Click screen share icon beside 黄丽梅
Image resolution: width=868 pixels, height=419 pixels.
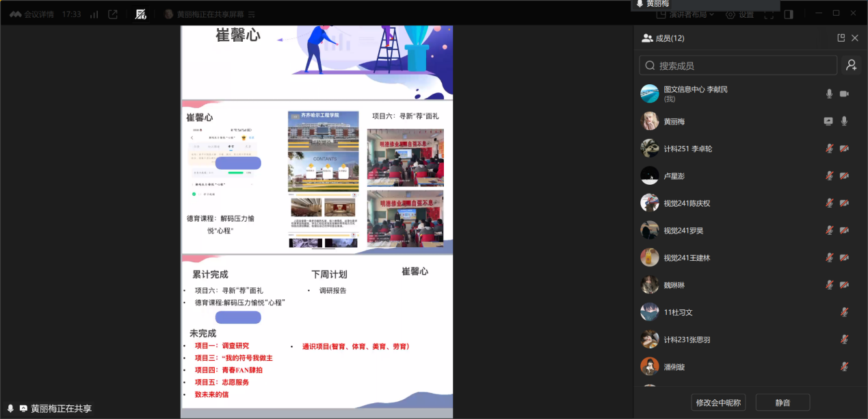click(828, 121)
